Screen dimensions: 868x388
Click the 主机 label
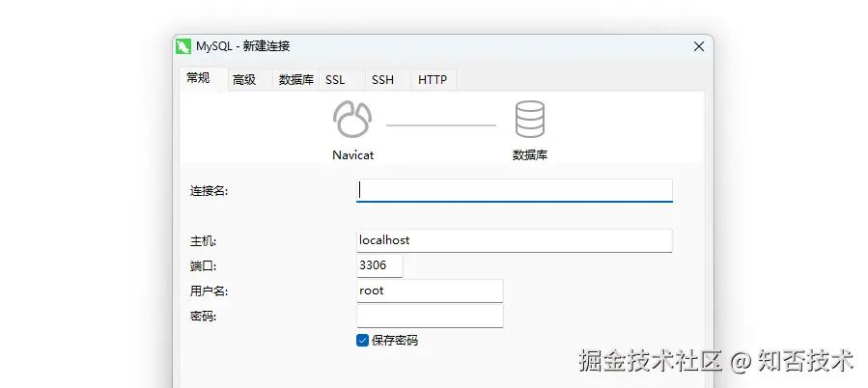point(203,241)
